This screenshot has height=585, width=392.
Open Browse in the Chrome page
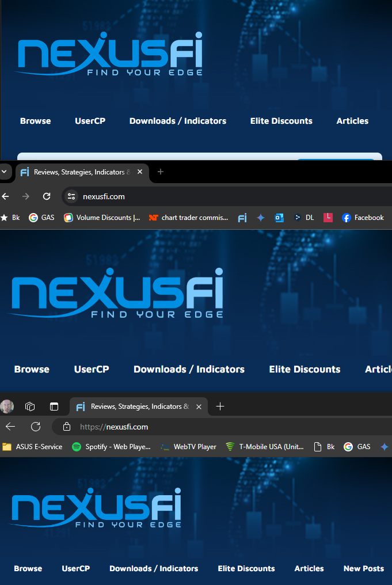32,369
